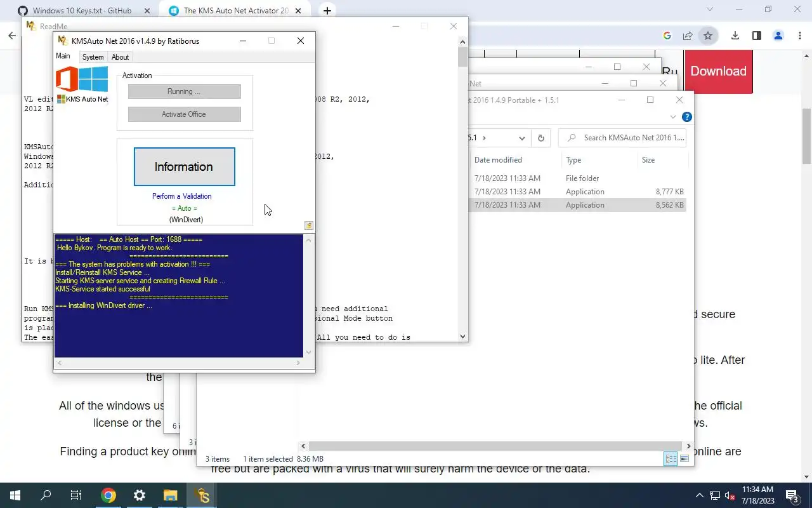Click the Running... activation button
This screenshot has width=812, height=508.
point(184,91)
